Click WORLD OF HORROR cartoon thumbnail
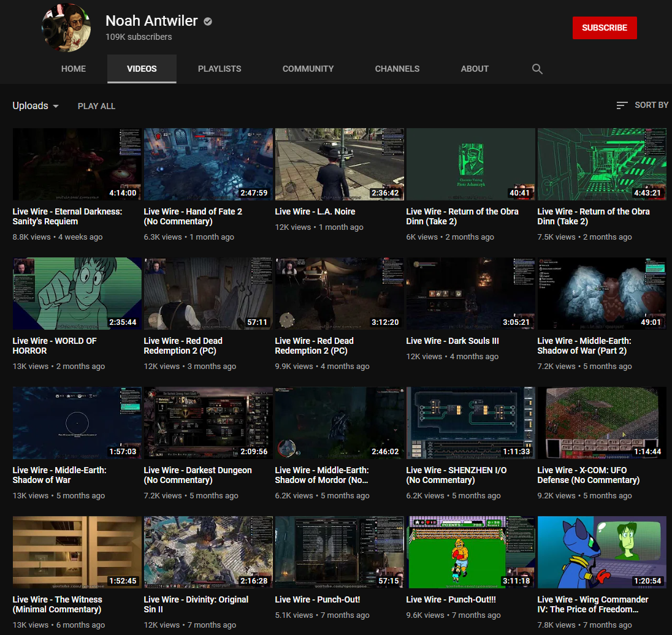This screenshot has height=635, width=672. (77, 294)
